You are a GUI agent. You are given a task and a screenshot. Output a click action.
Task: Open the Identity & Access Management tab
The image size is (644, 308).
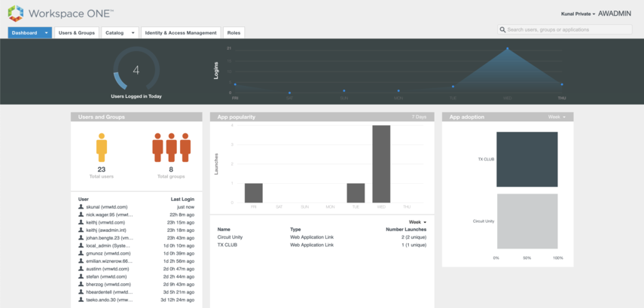point(180,33)
